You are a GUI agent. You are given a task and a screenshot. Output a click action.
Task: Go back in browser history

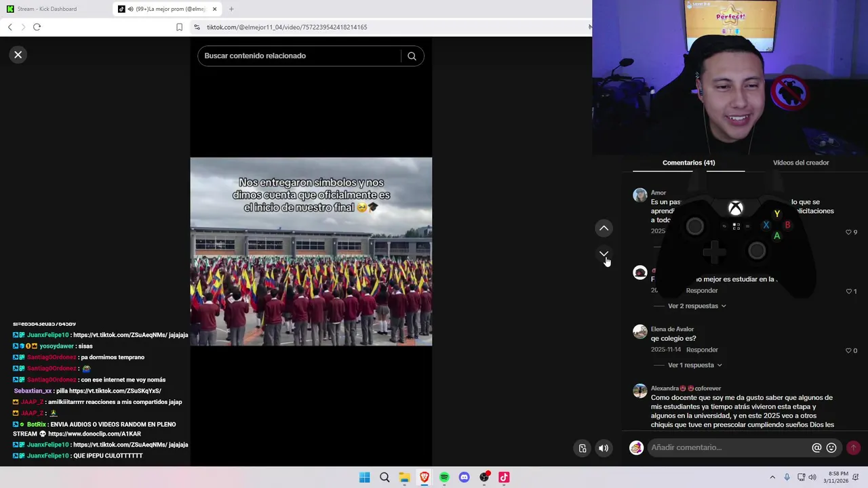[10, 27]
